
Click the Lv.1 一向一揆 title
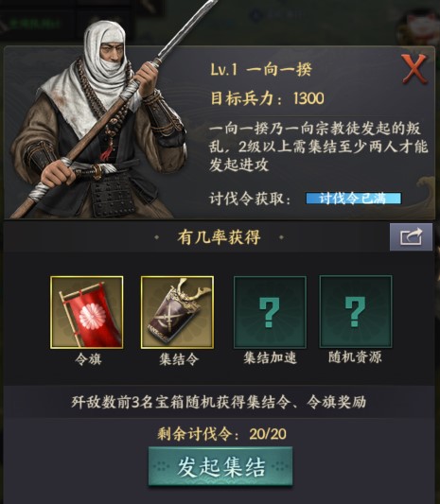(x=261, y=69)
